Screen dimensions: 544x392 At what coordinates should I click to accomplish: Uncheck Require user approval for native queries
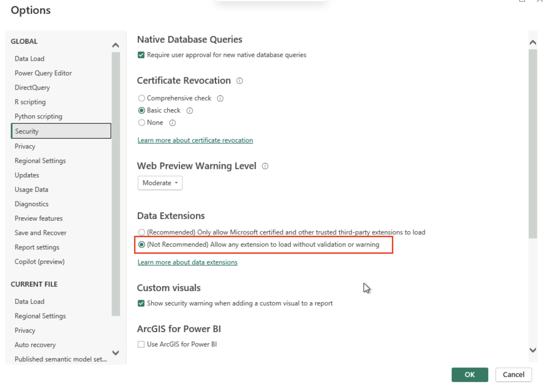141,55
